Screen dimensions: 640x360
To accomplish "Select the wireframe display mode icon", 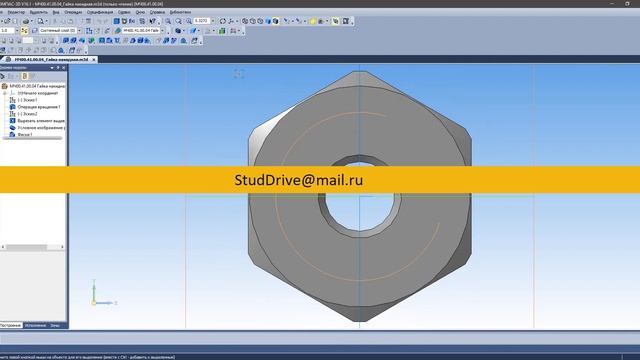I will point(244,21).
